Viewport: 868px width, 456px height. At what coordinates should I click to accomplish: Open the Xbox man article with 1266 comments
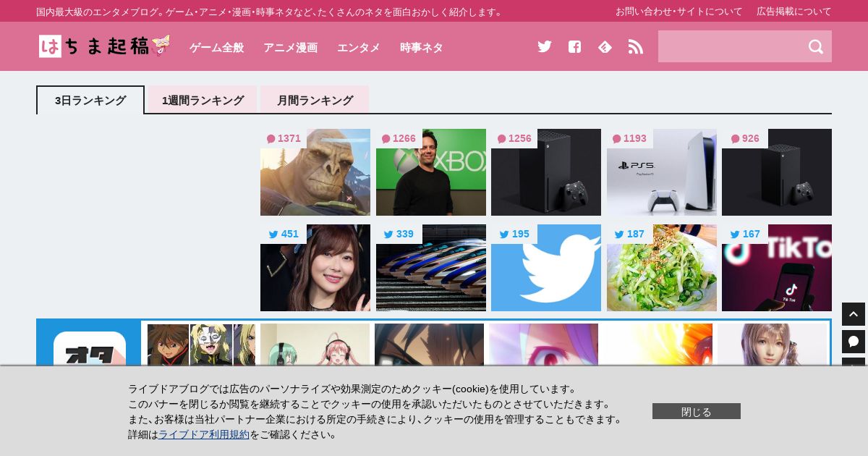click(431, 172)
